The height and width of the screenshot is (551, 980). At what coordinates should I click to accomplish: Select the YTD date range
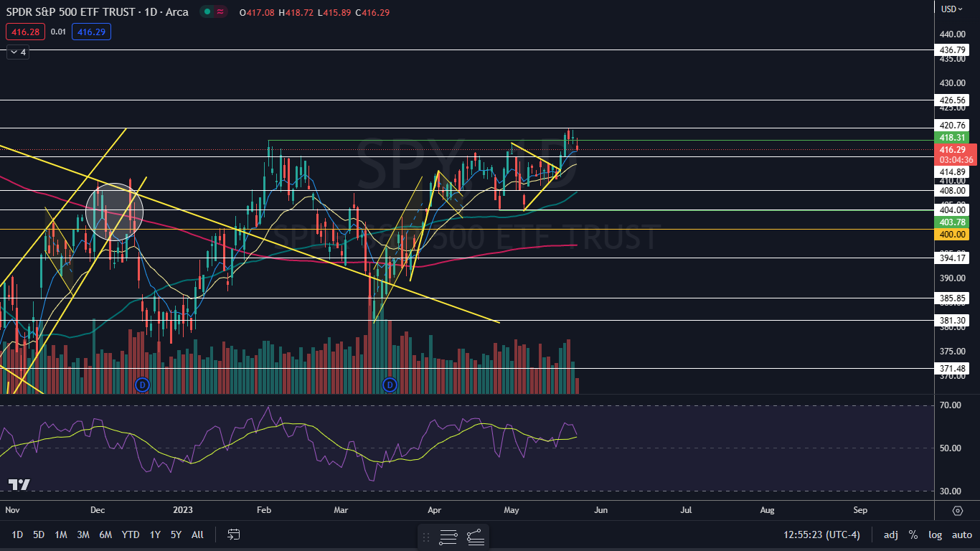point(131,534)
